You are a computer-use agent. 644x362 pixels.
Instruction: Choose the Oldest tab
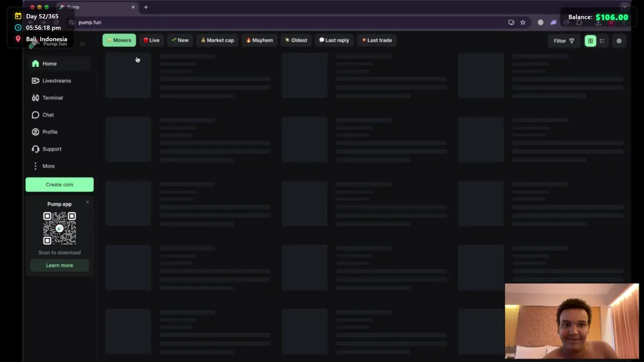coord(296,40)
